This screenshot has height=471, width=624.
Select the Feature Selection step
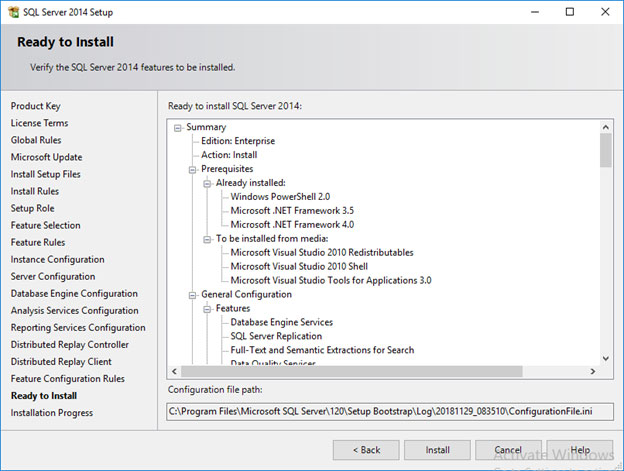46,226
